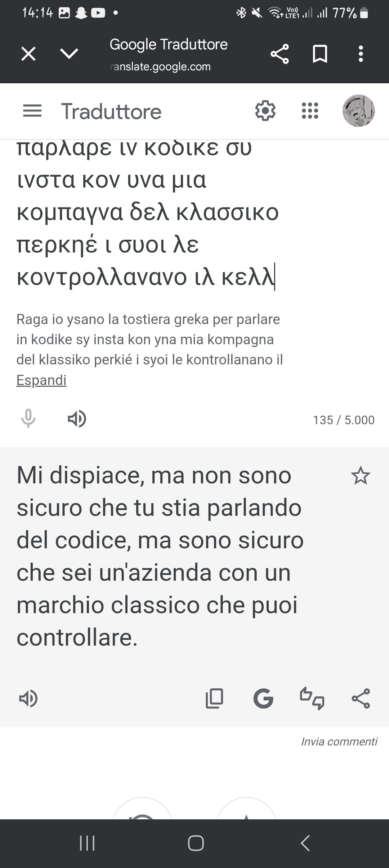
Task: Share this page from browser bar
Action: point(280,54)
